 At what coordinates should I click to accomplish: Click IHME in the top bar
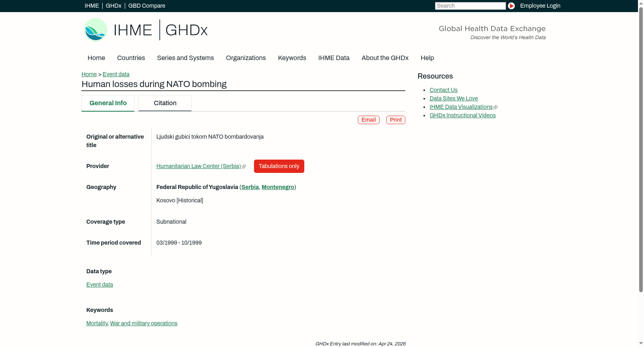pos(92,6)
